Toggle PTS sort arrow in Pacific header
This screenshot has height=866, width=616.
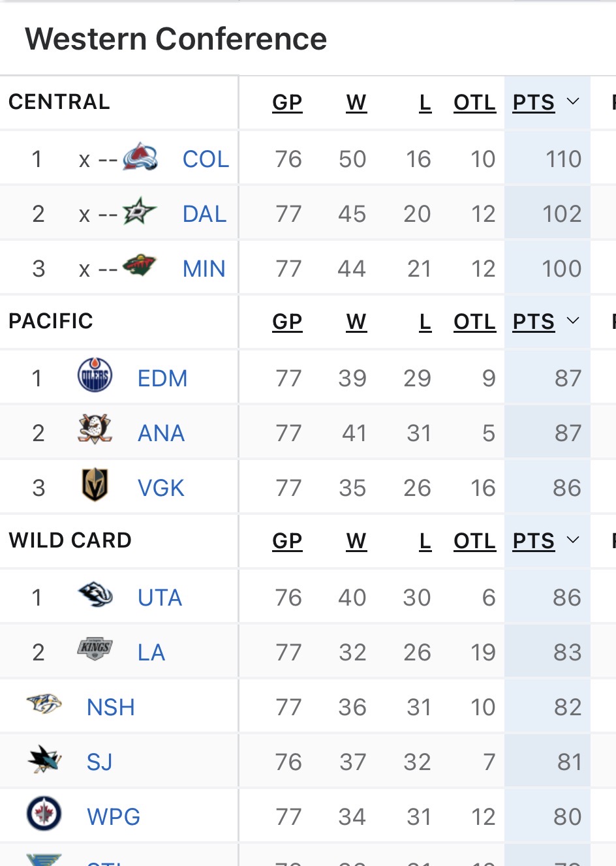[573, 321]
